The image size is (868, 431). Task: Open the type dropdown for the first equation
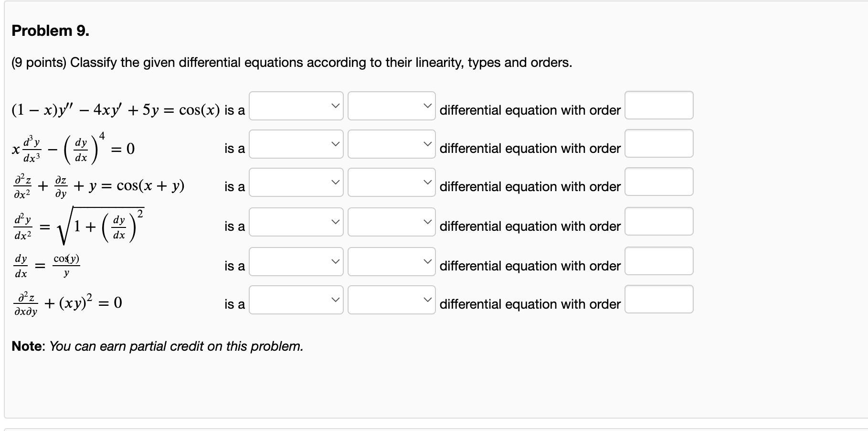(x=391, y=106)
